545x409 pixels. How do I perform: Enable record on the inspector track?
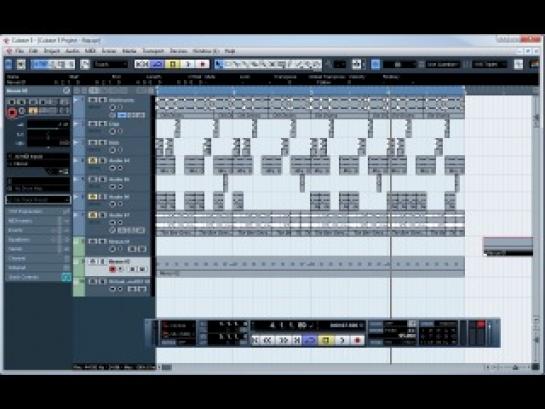point(12,112)
